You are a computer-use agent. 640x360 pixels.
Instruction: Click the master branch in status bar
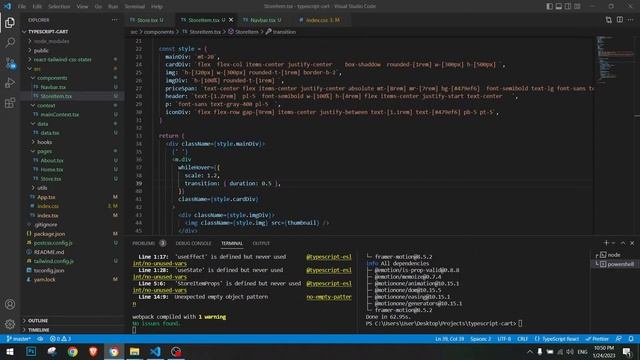point(18,339)
